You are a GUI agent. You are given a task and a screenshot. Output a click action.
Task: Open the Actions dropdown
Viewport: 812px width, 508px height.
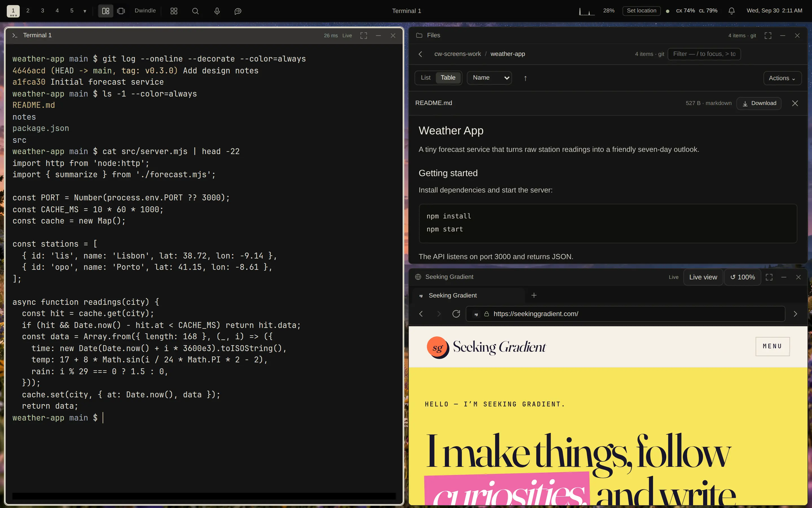782,78
